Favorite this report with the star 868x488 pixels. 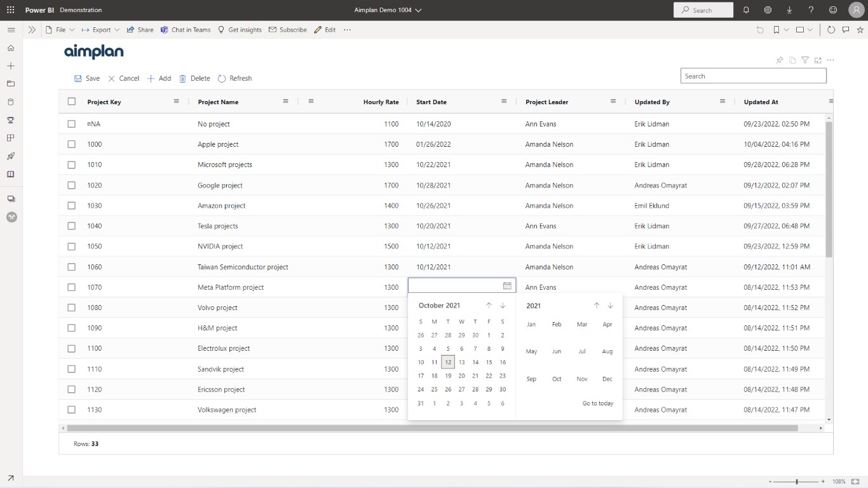pos(860,30)
